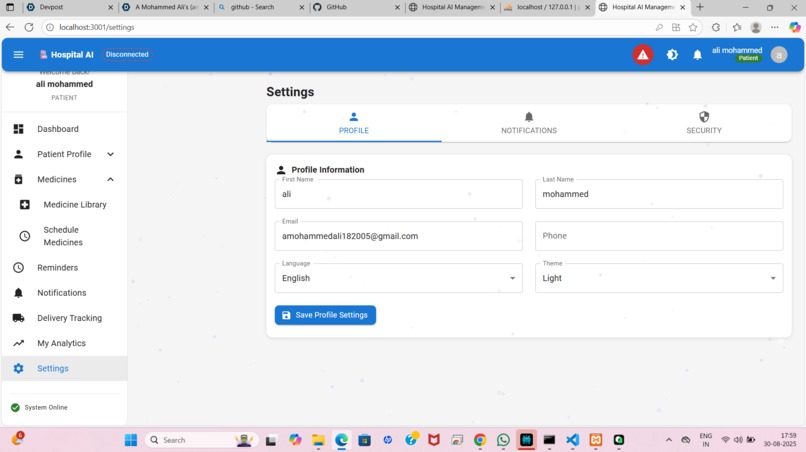Image resolution: width=806 pixels, height=452 pixels.
Task: Click the red emergency alert icon
Action: 643,55
